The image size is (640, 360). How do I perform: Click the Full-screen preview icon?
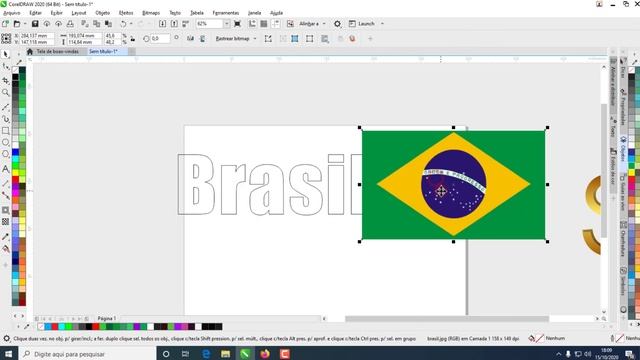click(237, 24)
